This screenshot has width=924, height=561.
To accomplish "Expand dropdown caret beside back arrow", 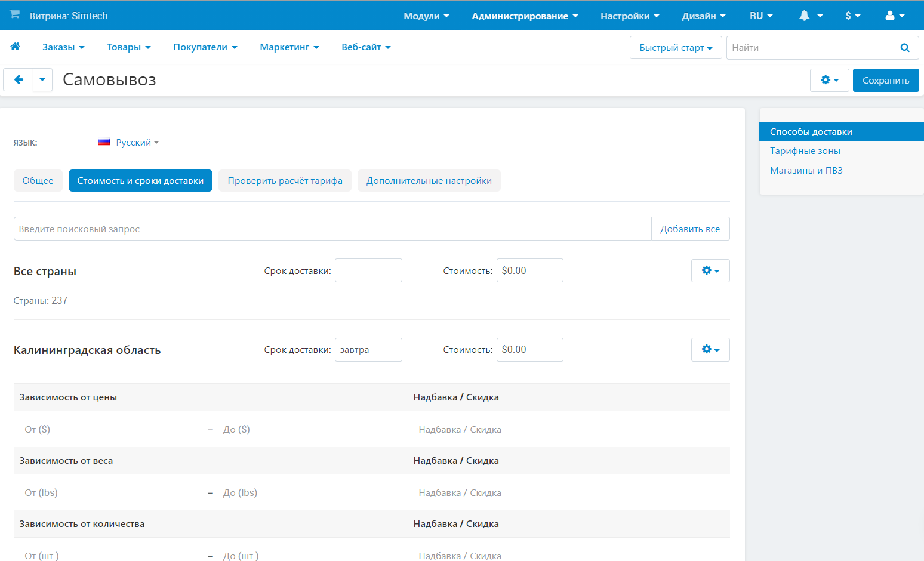I will pyautogui.click(x=42, y=80).
